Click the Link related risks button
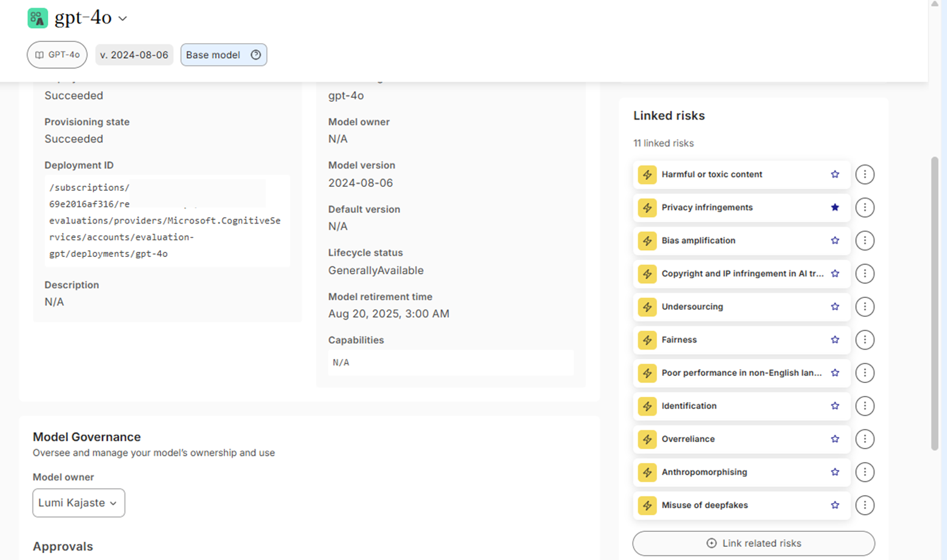 click(753, 543)
